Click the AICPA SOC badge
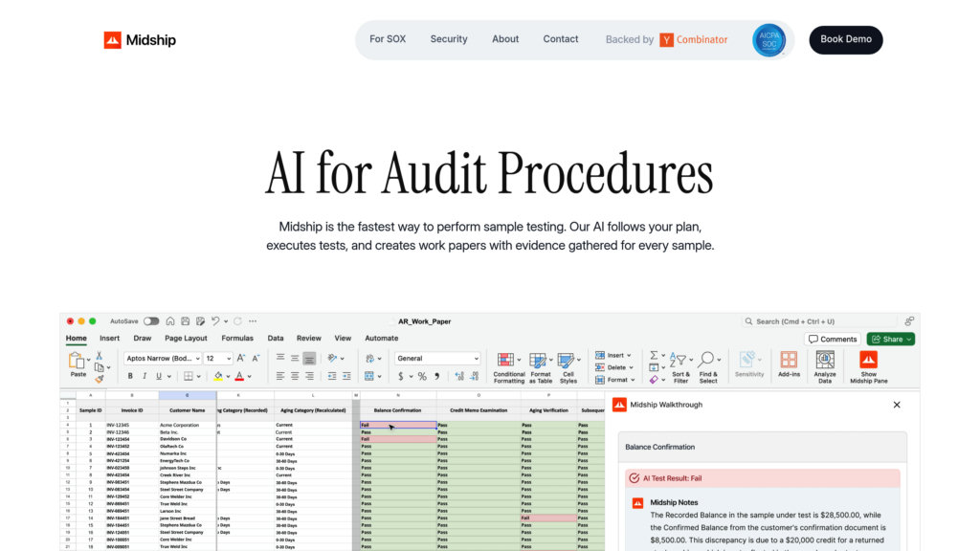Screen dimensions: 980x551 point(768,40)
